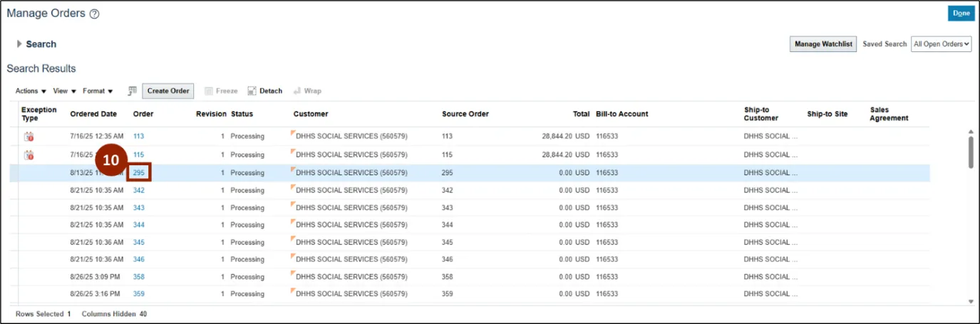Open the Format menu

pos(98,91)
